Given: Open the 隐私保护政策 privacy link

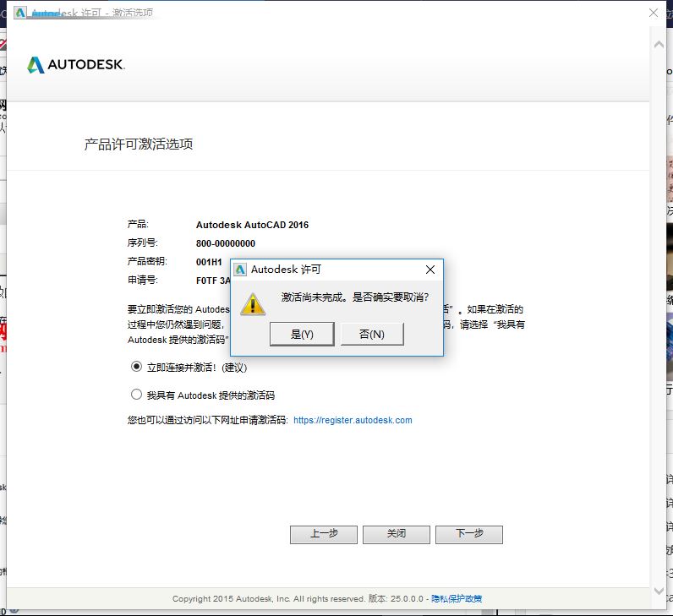Looking at the screenshot, I should click(x=457, y=598).
